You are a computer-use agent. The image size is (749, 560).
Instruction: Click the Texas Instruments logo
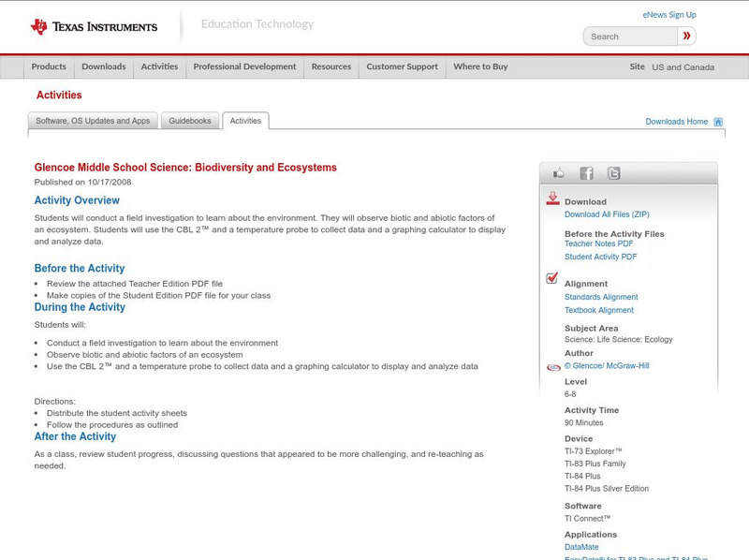point(94,27)
